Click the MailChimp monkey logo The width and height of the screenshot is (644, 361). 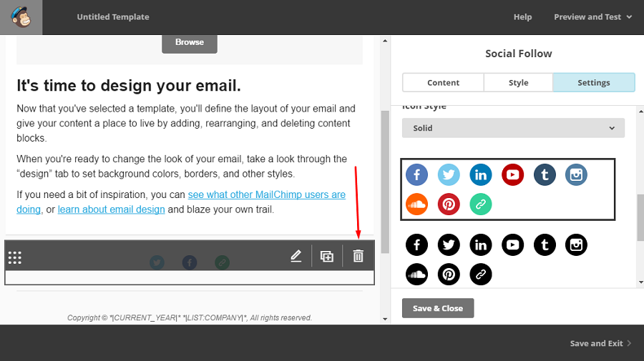click(x=21, y=17)
